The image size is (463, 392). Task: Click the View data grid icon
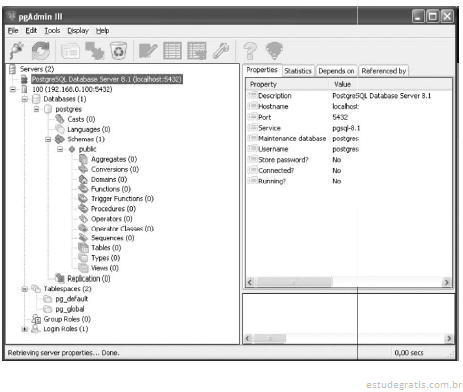coord(172,51)
